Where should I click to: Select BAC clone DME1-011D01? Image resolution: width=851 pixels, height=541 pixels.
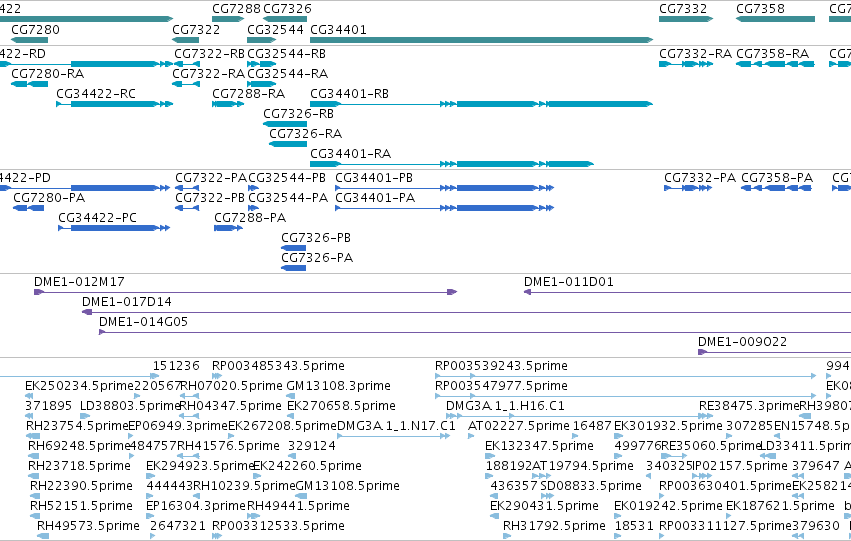coord(687,292)
